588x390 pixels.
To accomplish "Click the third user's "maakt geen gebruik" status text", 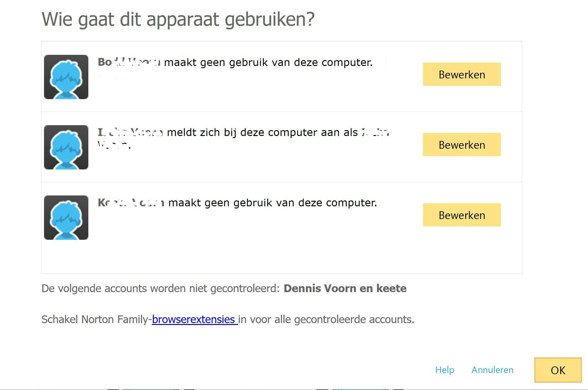I will 272,203.
